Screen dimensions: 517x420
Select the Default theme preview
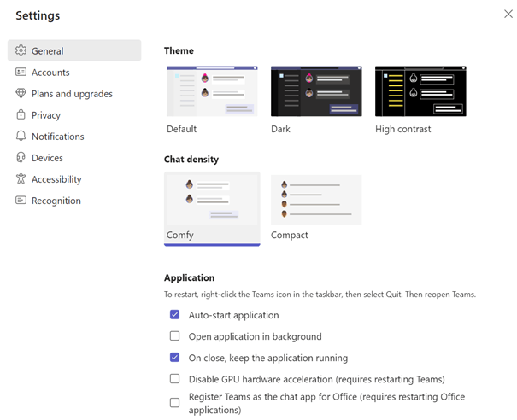pyautogui.click(x=212, y=91)
